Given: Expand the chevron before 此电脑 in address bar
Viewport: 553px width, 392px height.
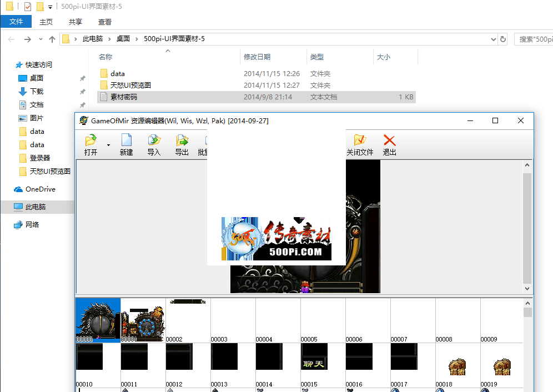Looking at the screenshot, I should click(76, 39).
